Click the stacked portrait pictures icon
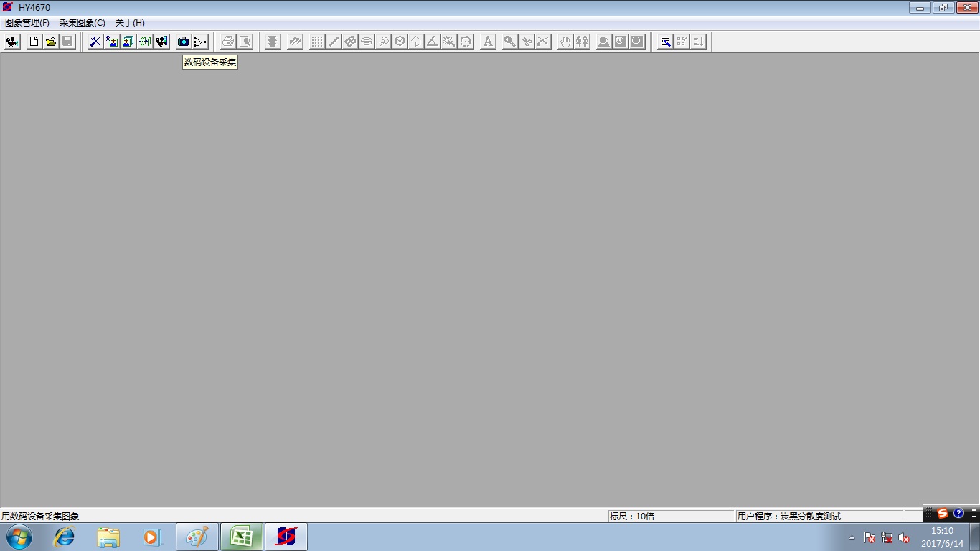The image size is (980, 551). pos(128,42)
